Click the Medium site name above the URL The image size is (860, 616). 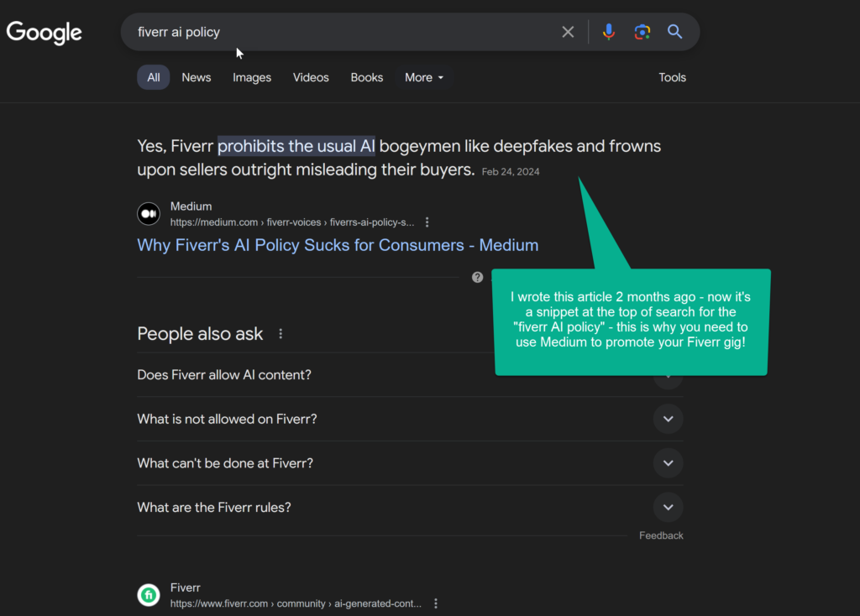point(191,206)
